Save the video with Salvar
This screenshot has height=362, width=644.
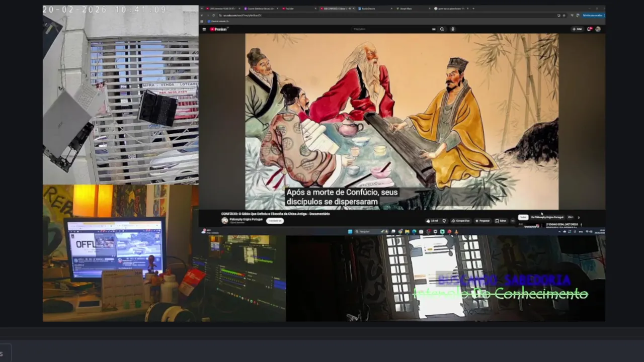click(501, 221)
